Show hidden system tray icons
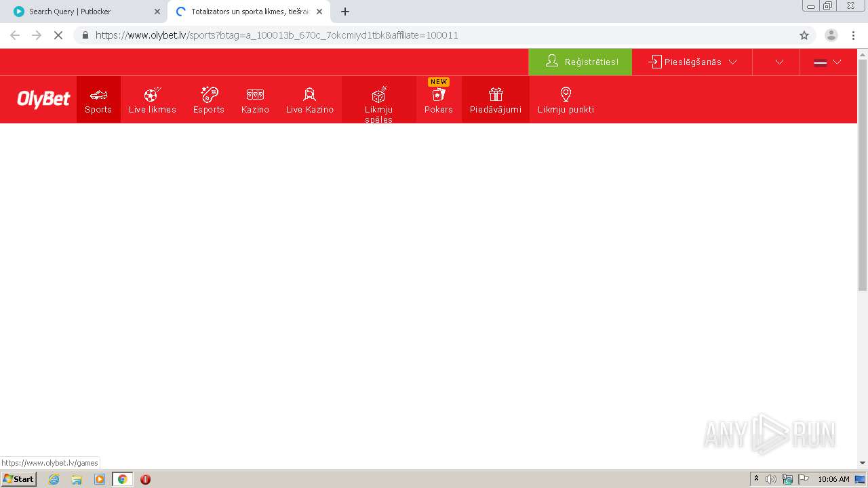 point(756,479)
